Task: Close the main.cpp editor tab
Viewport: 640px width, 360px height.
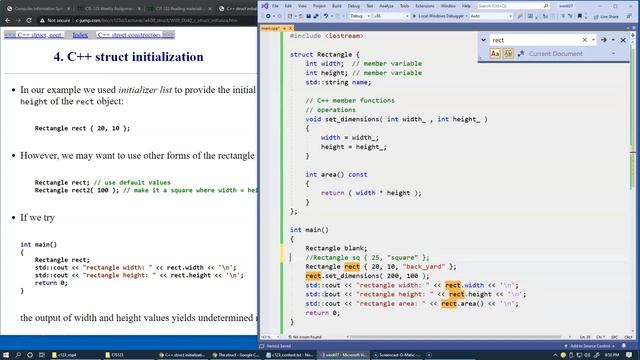Action: (291, 28)
